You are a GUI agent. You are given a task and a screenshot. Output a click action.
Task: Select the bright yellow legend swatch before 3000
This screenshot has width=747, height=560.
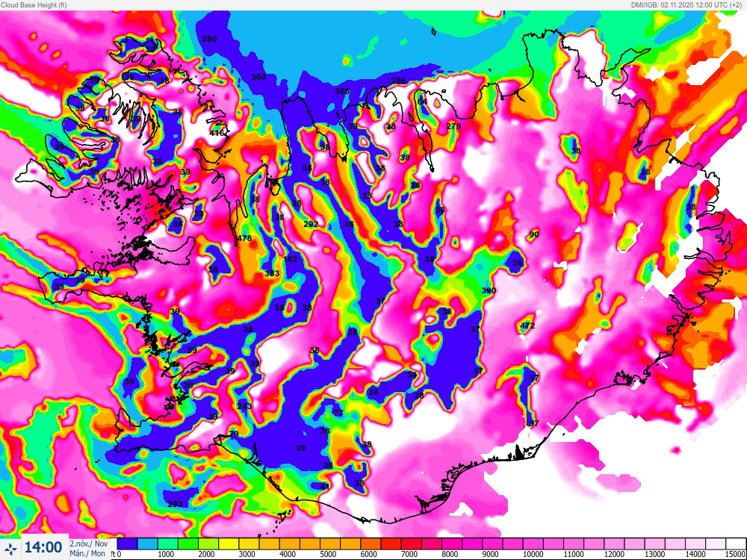[x=228, y=544]
